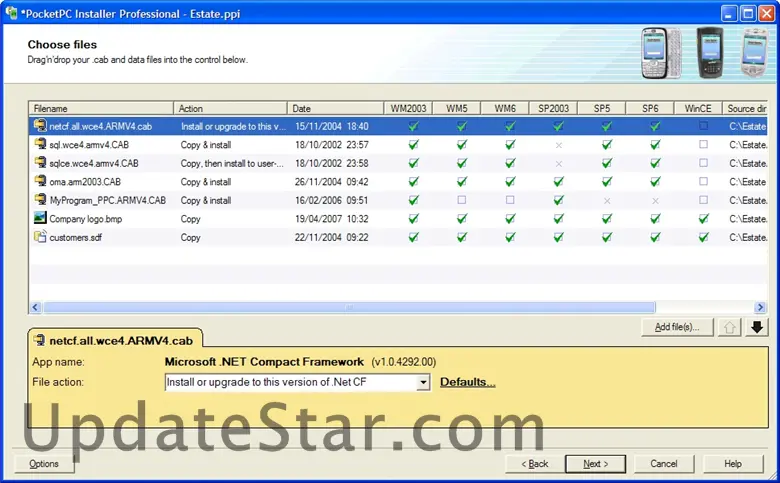Viewport: 780px width, 483px height.
Task: Click the Company logo.bmp image icon
Action: (40, 218)
